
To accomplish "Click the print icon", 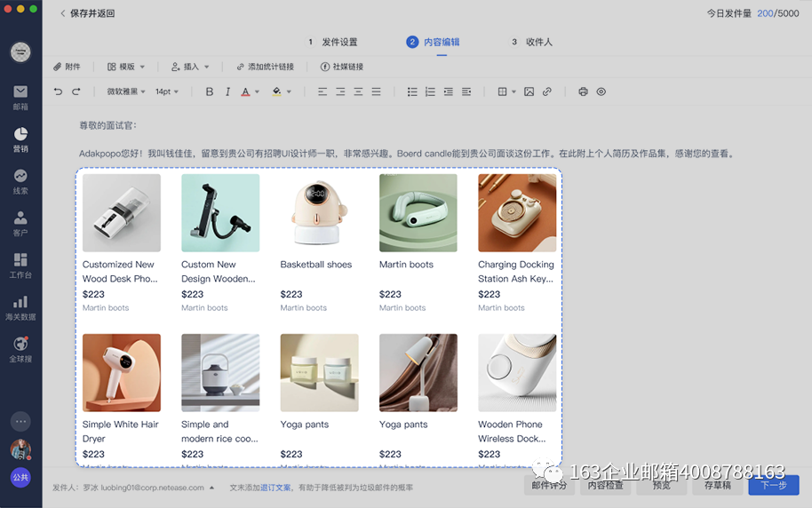I will (x=583, y=91).
